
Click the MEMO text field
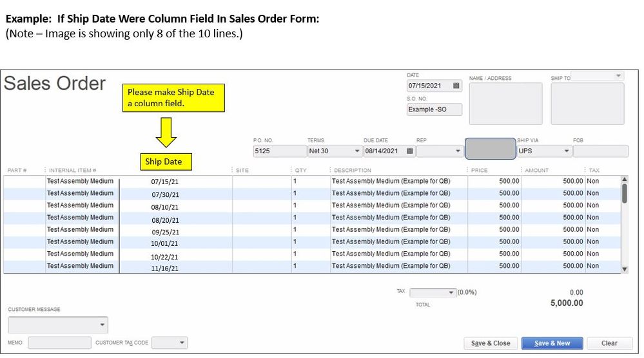click(59, 343)
